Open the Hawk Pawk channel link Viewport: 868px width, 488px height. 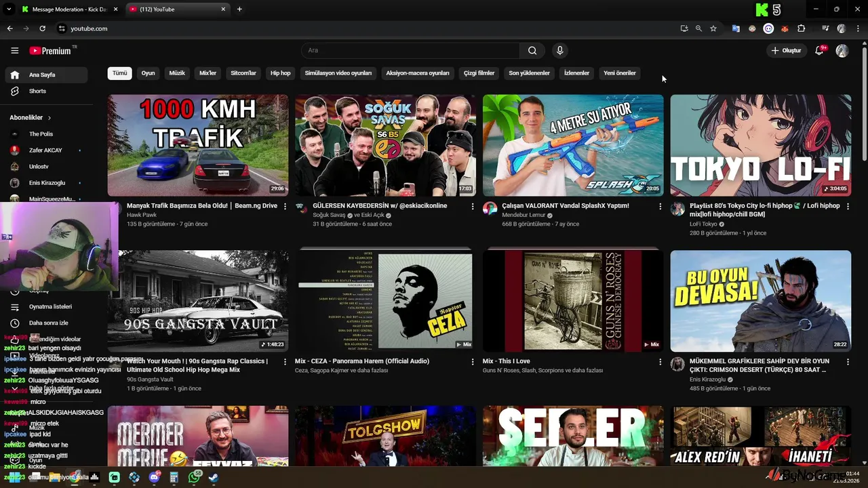[x=141, y=215]
